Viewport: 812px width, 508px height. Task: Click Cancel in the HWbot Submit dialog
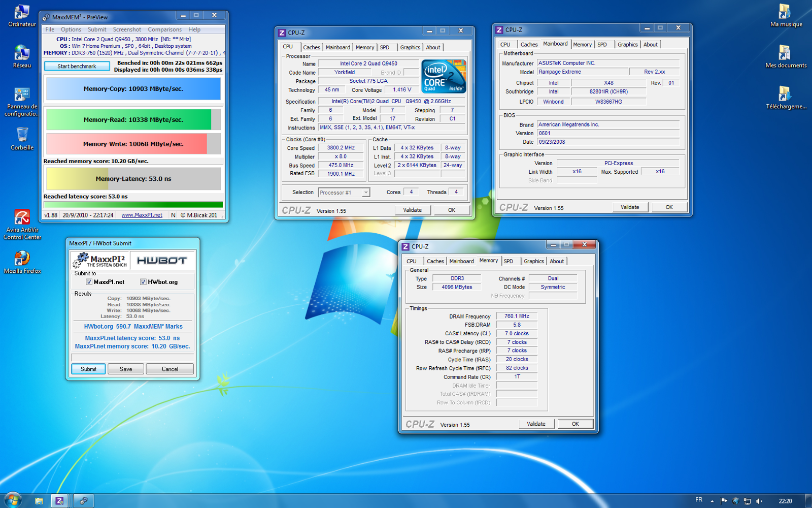170,369
